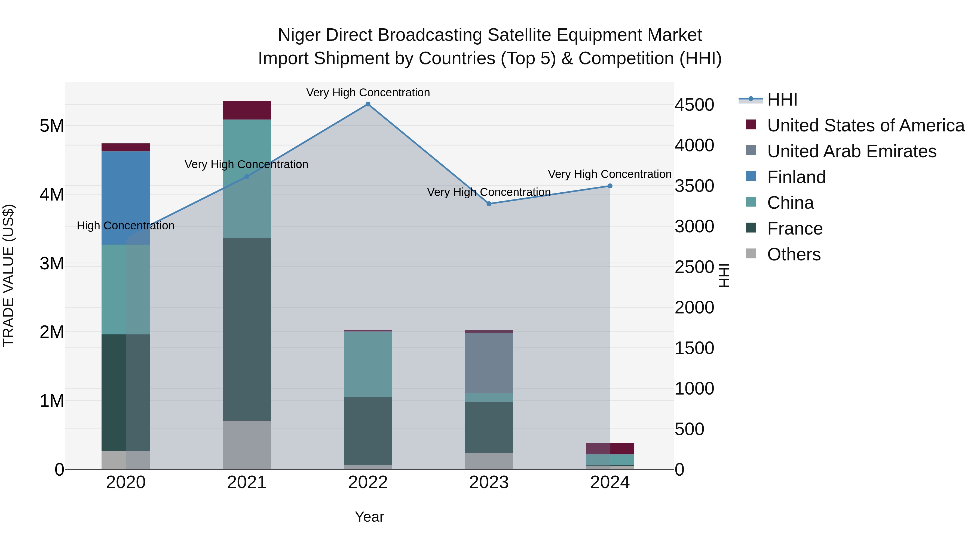This screenshot has width=980, height=551.
Task: Click the Year axis title
Action: pyautogui.click(x=369, y=517)
